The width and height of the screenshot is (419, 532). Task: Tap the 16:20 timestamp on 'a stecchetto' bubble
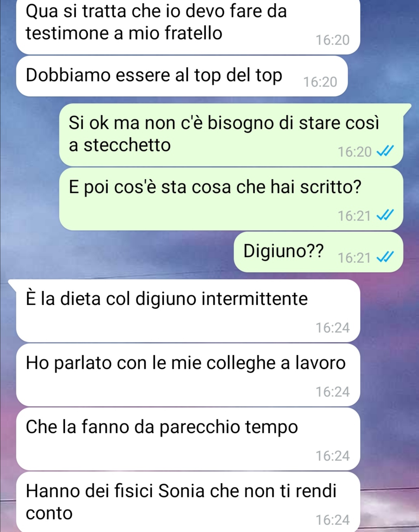355,152
